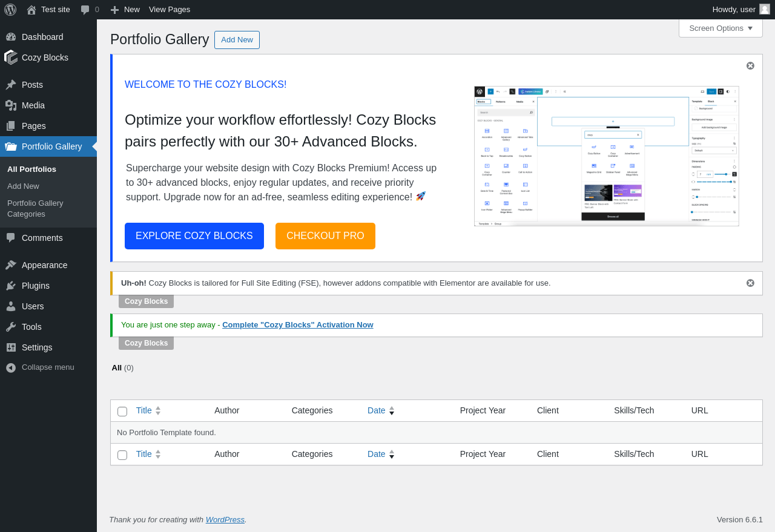Click footer Date column sort arrows

(392, 454)
